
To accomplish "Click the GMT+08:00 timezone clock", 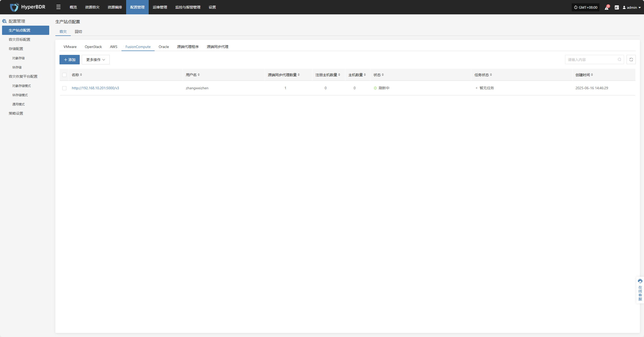I will [586, 7].
